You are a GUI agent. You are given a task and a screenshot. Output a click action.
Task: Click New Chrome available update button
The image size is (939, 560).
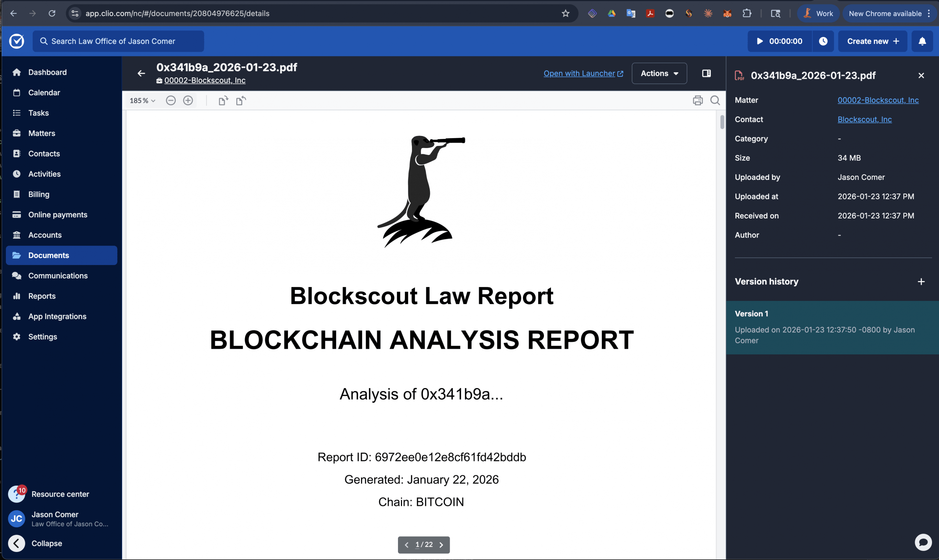pyautogui.click(x=889, y=14)
